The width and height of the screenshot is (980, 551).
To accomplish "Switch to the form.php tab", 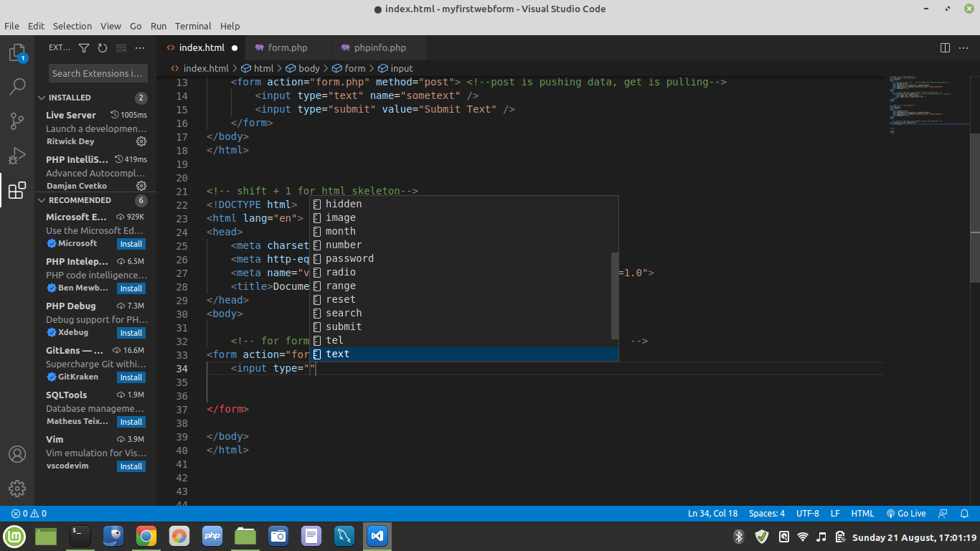I will click(x=287, y=48).
